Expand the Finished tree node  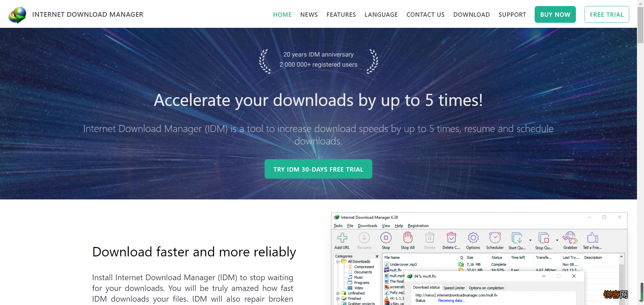(338, 299)
